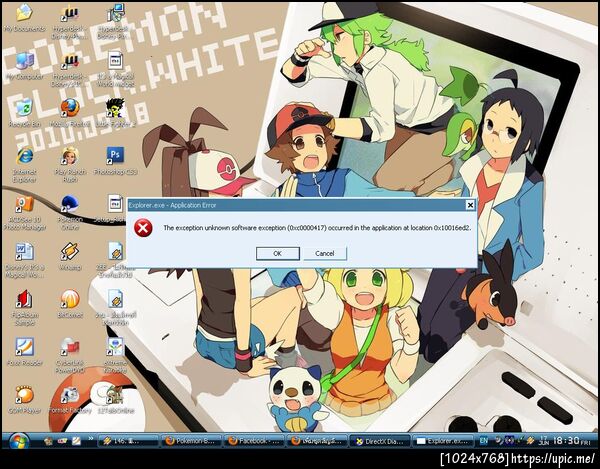Open GOM Player desktop shortcut
The image size is (600, 469).
pyautogui.click(x=24, y=399)
